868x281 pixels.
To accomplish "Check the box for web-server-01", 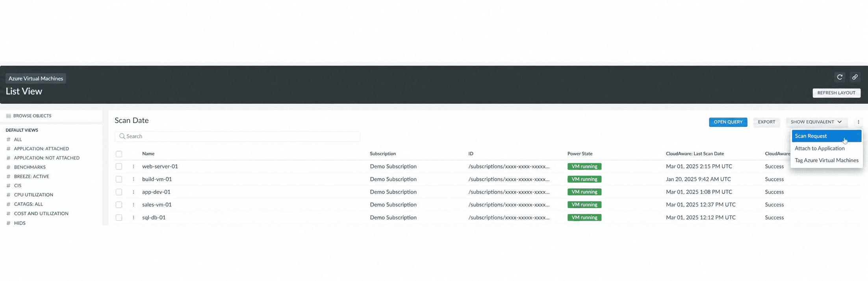I will (119, 167).
